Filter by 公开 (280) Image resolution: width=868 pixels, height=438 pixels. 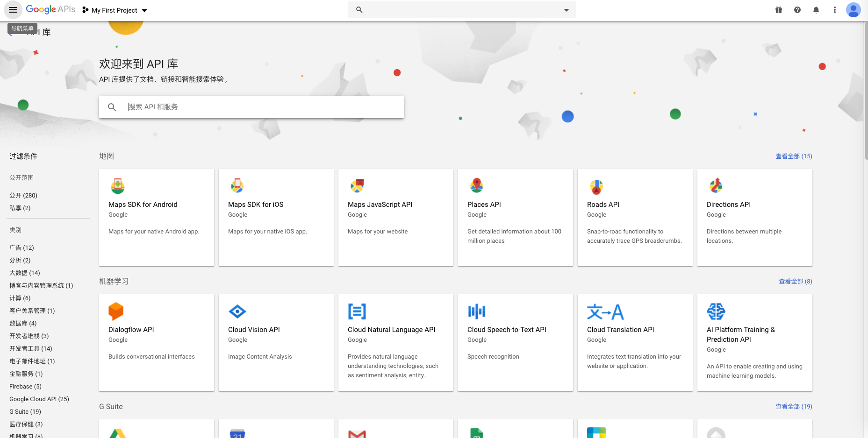(x=23, y=196)
